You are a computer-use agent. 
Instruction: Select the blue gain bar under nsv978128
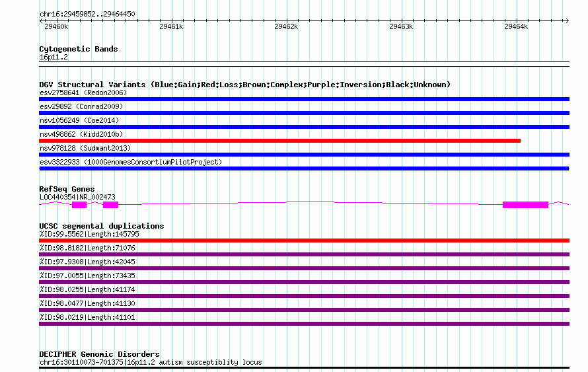304,155
